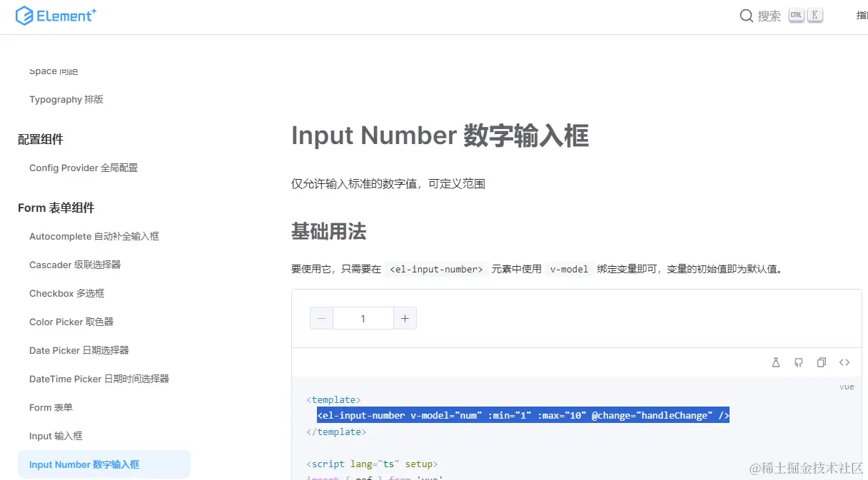Go to Autocomplete 自动补全输入框
The width and height of the screenshot is (868, 480).
(x=94, y=236)
